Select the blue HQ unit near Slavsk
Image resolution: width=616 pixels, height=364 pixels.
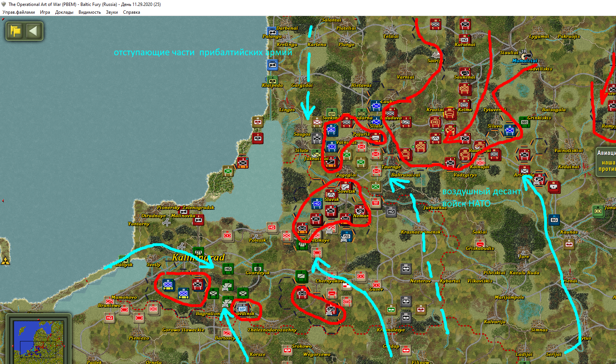(x=317, y=203)
